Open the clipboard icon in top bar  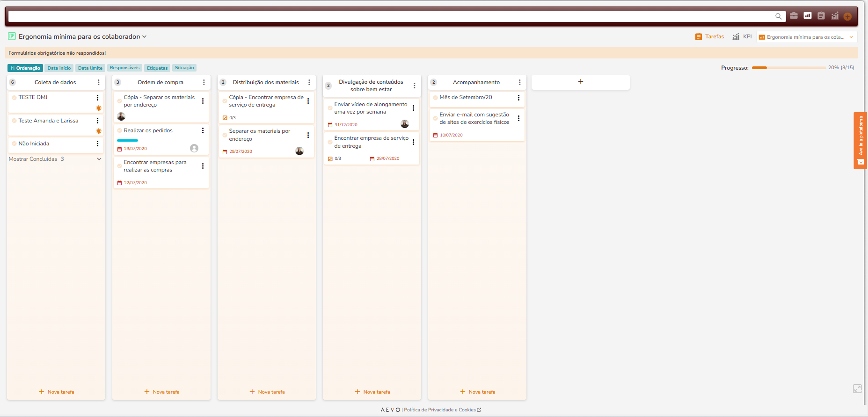(x=821, y=15)
